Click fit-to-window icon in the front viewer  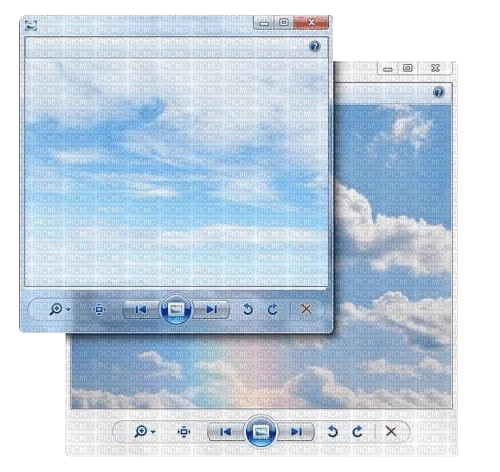[x=99, y=310]
